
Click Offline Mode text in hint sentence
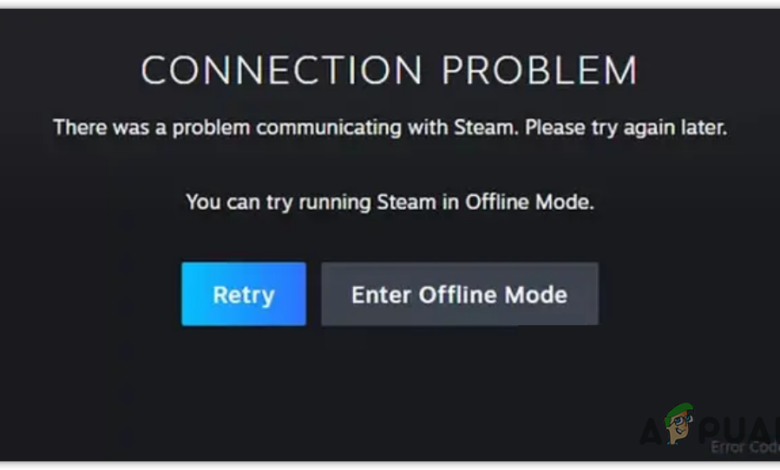(x=529, y=202)
